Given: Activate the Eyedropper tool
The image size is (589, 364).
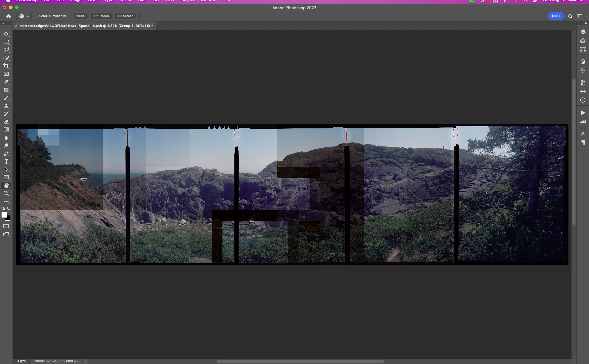Looking at the screenshot, I should 6,82.
